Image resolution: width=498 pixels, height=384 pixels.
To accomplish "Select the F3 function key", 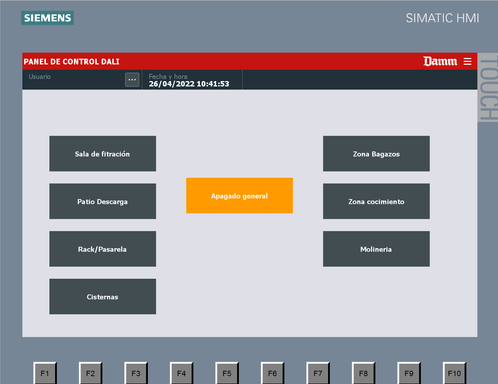I will 136,373.
